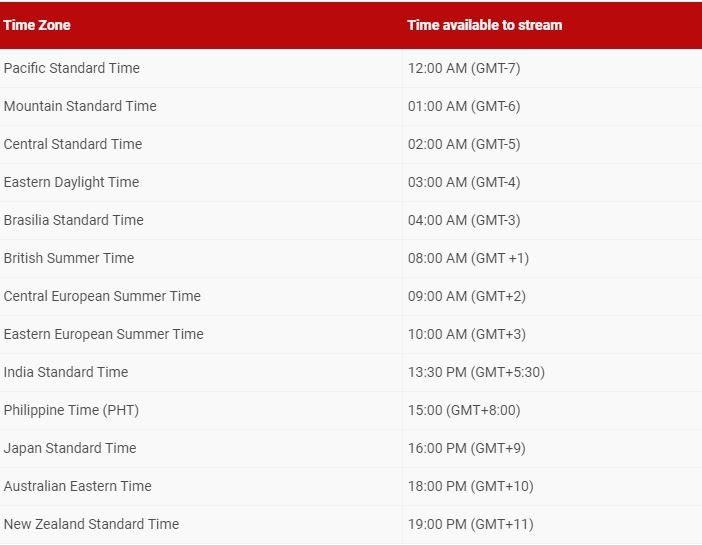Viewport: 702px width, 545px height.
Task: Click Eastern European Summer Time label
Action: point(103,334)
